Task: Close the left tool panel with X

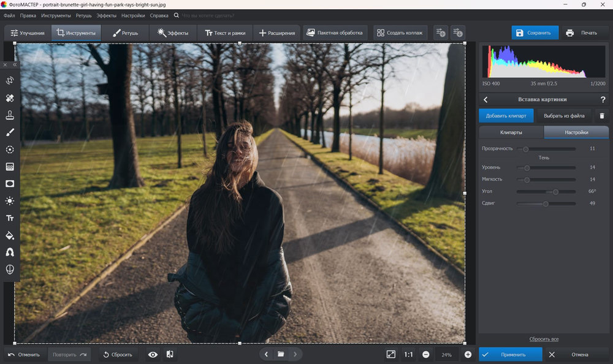Action: click(5, 65)
